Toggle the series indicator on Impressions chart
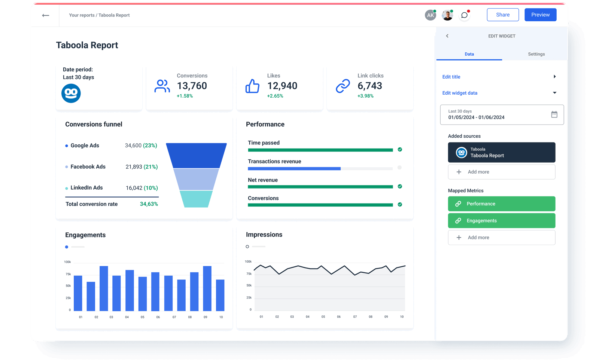The height and width of the screenshot is (364, 599). [x=247, y=247]
